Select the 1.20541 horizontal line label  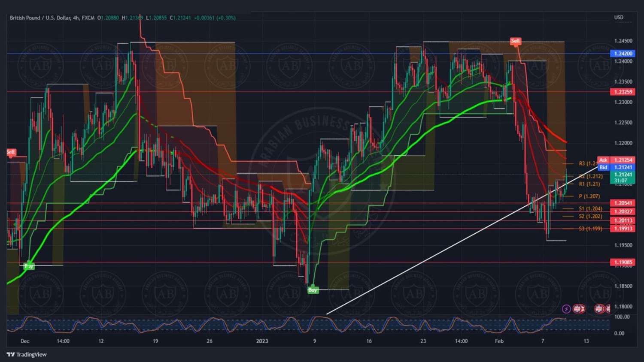[623, 203]
